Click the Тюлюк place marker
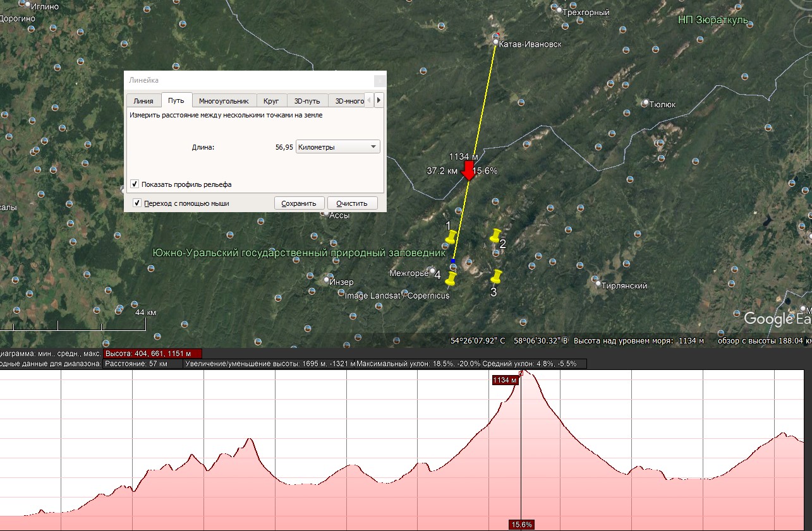Viewport: 812px width, 531px height. (645, 102)
